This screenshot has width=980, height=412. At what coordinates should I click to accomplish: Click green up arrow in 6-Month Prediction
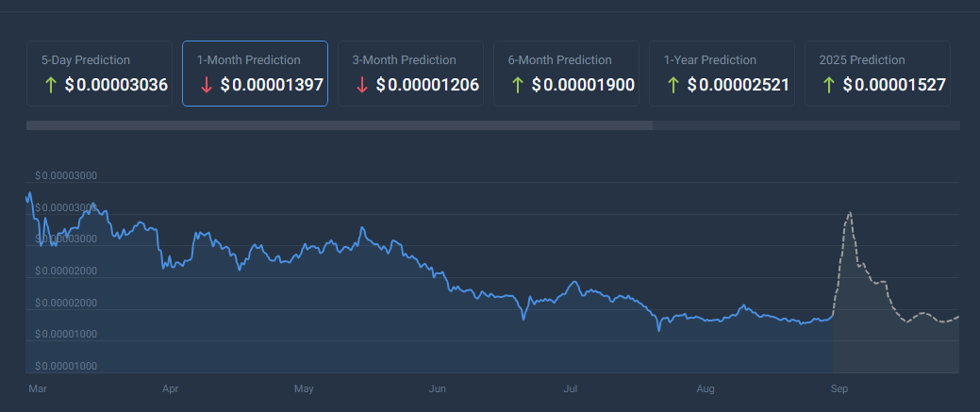(518, 85)
